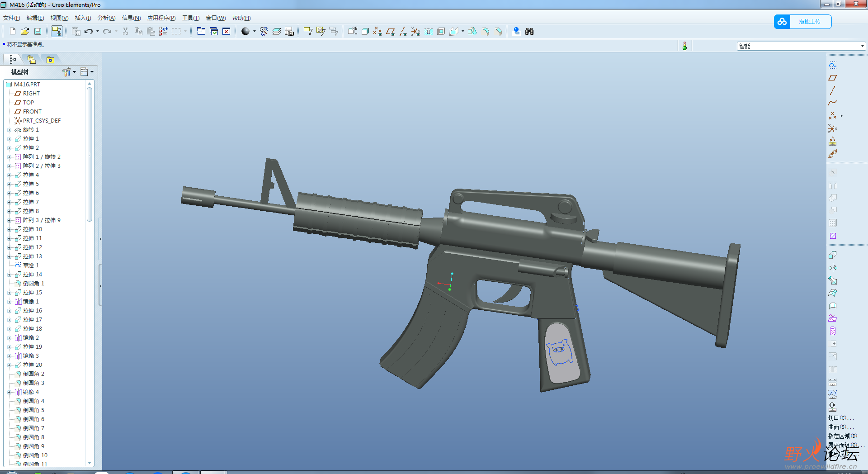
Task: Click the Undo arrow icon
Action: [x=89, y=31]
